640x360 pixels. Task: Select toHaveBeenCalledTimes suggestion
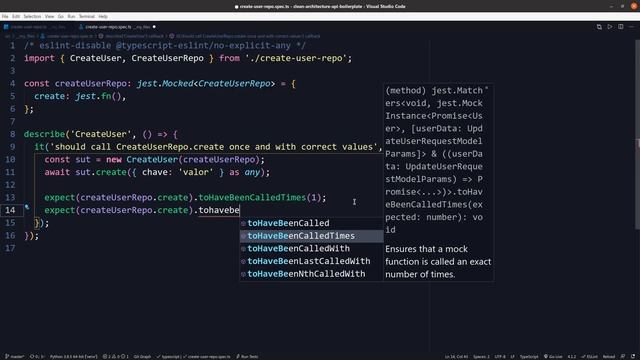[311, 236]
